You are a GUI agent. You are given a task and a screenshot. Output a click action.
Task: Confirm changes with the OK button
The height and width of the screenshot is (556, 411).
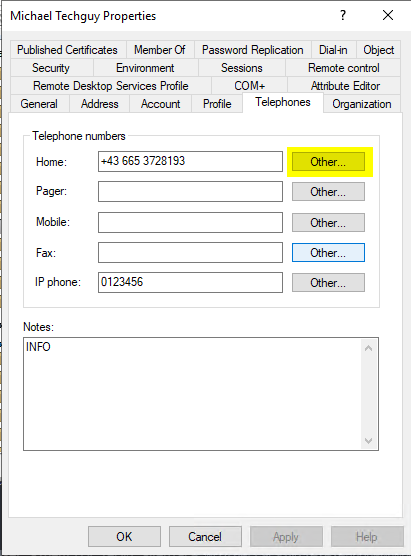[x=124, y=536]
